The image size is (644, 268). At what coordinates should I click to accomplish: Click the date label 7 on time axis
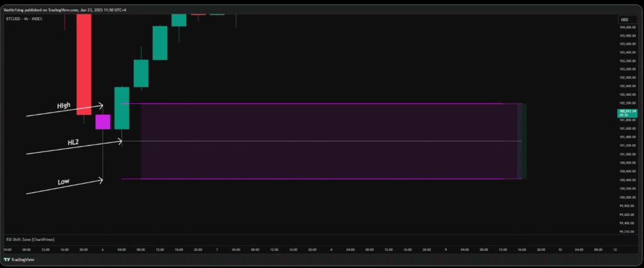click(216, 249)
